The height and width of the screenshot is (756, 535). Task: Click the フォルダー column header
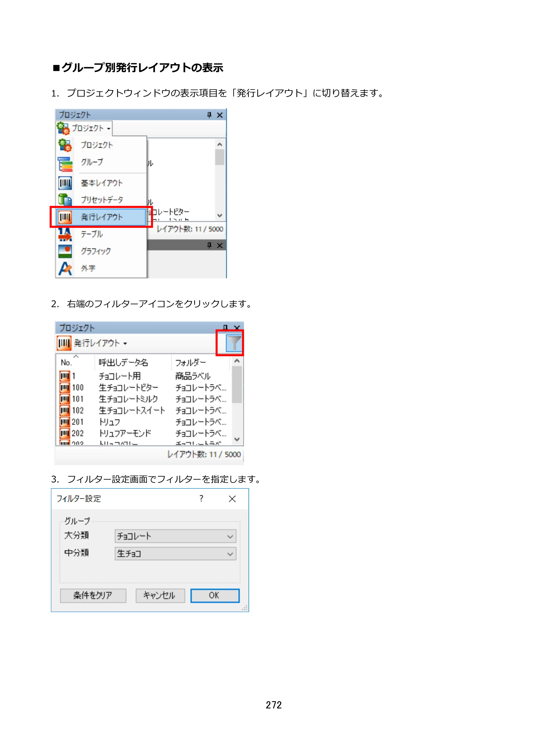coord(200,362)
